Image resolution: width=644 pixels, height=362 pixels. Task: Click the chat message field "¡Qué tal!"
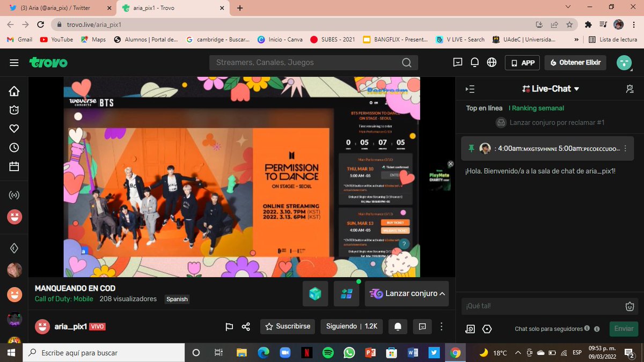tap(542, 306)
